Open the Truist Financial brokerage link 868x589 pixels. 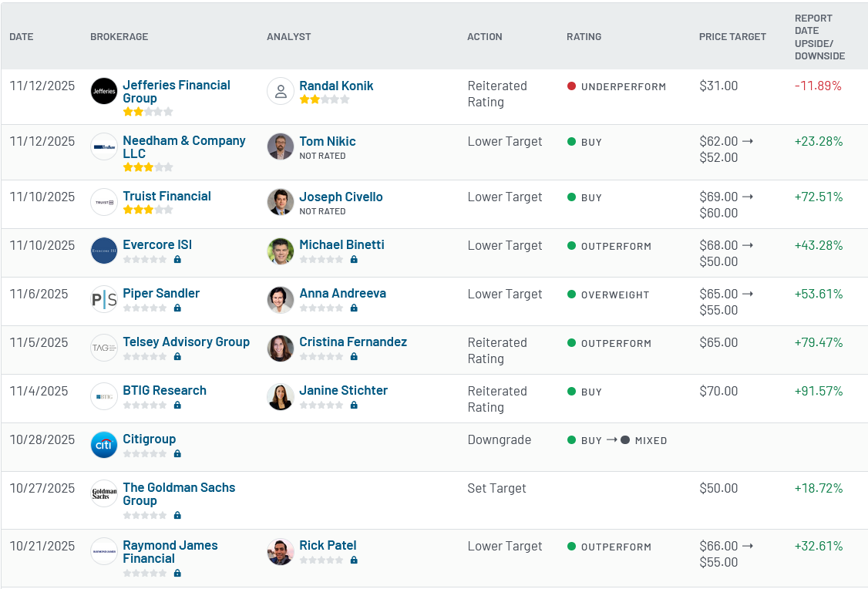click(167, 196)
